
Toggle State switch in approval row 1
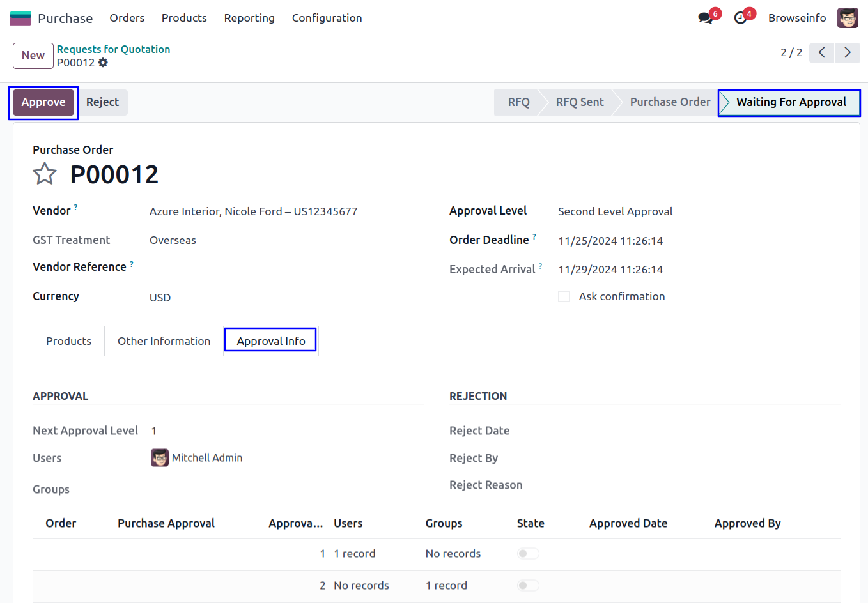click(528, 554)
